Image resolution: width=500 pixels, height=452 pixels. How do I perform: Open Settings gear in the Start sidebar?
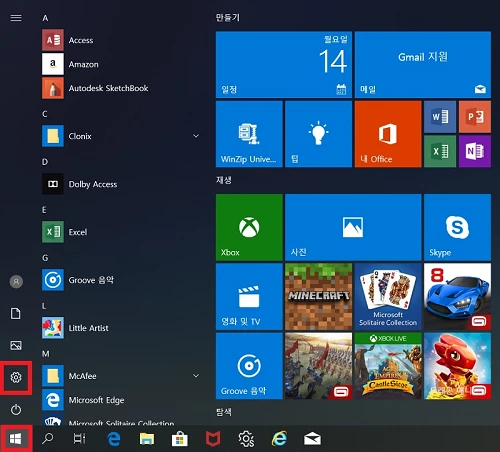pos(16,377)
